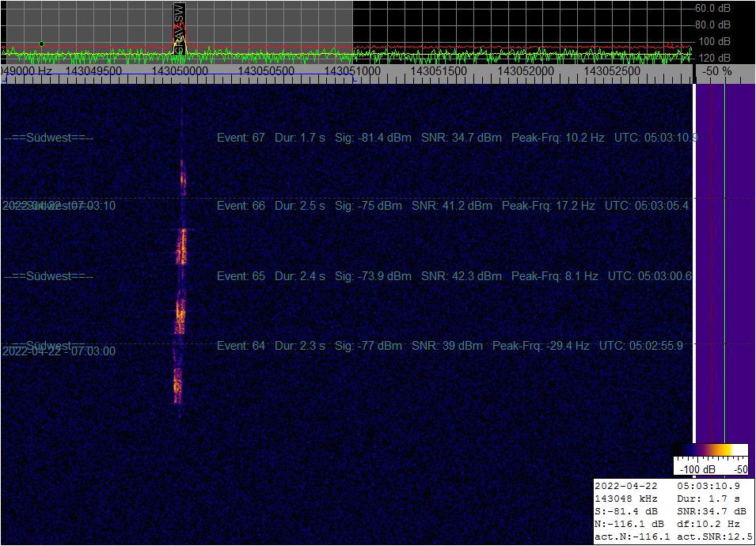Click 'Peak-Frq: 10.2 Hz' text
This screenshot has width=756, height=546.
pos(558,138)
